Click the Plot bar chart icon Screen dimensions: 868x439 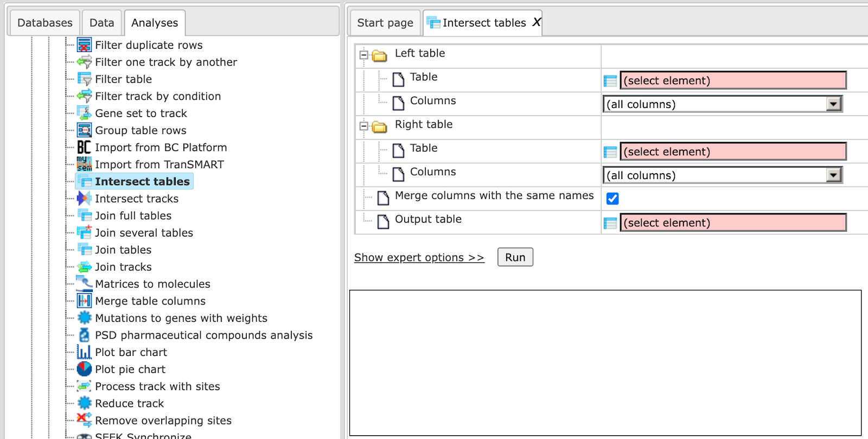click(84, 352)
